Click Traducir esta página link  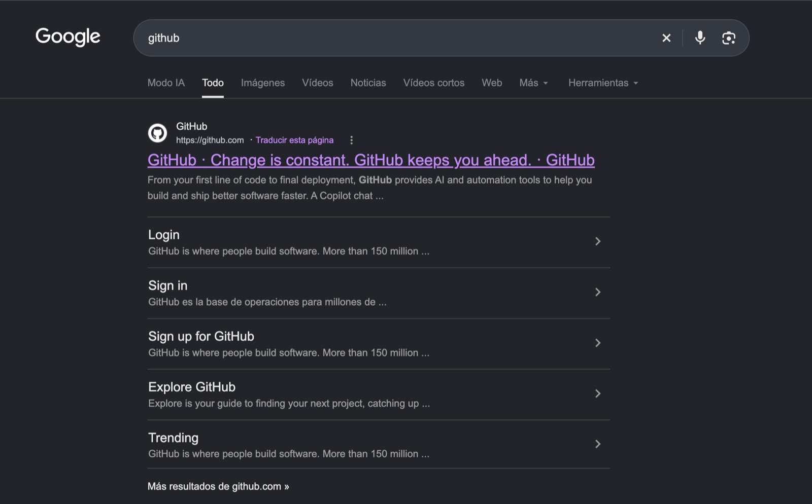click(x=294, y=140)
